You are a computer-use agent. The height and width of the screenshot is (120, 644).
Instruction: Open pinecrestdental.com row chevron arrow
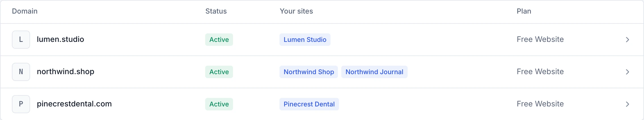click(627, 104)
